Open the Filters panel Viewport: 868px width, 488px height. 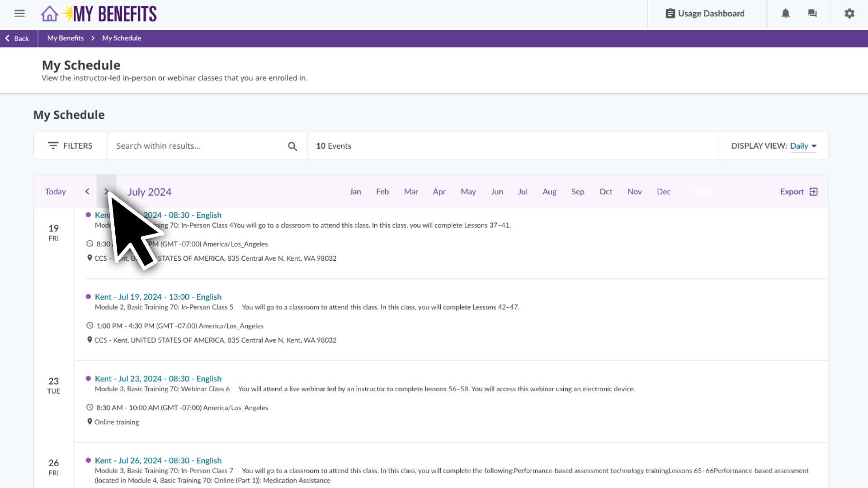click(x=70, y=146)
